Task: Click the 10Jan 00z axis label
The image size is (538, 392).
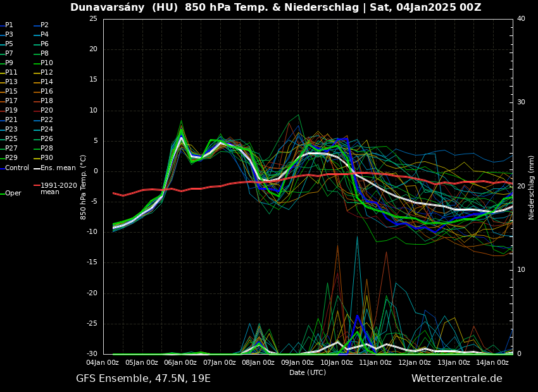Action: [x=337, y=363]
